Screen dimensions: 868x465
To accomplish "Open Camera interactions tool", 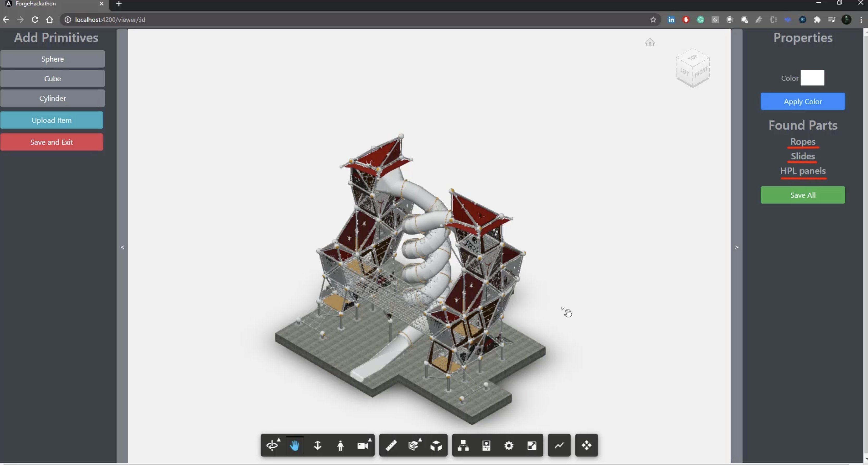I will pos(363,445).
